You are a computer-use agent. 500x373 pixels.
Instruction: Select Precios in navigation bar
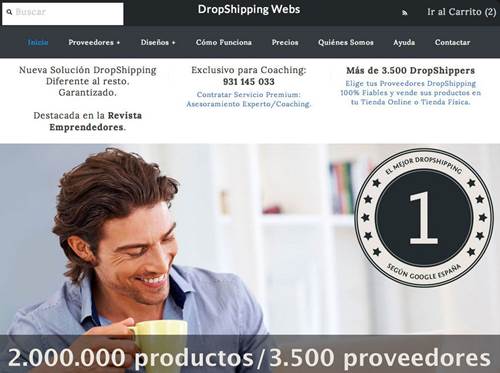pyautogui.click(x=285, y=42)
